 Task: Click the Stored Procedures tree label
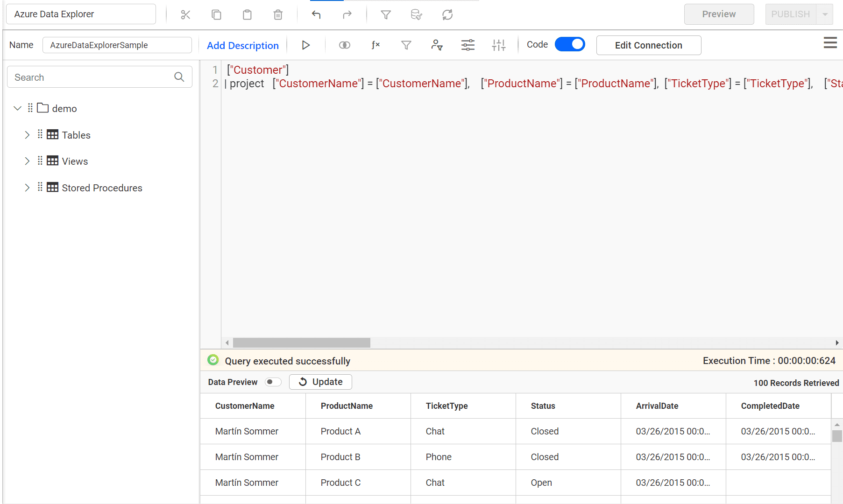[102, 188]
